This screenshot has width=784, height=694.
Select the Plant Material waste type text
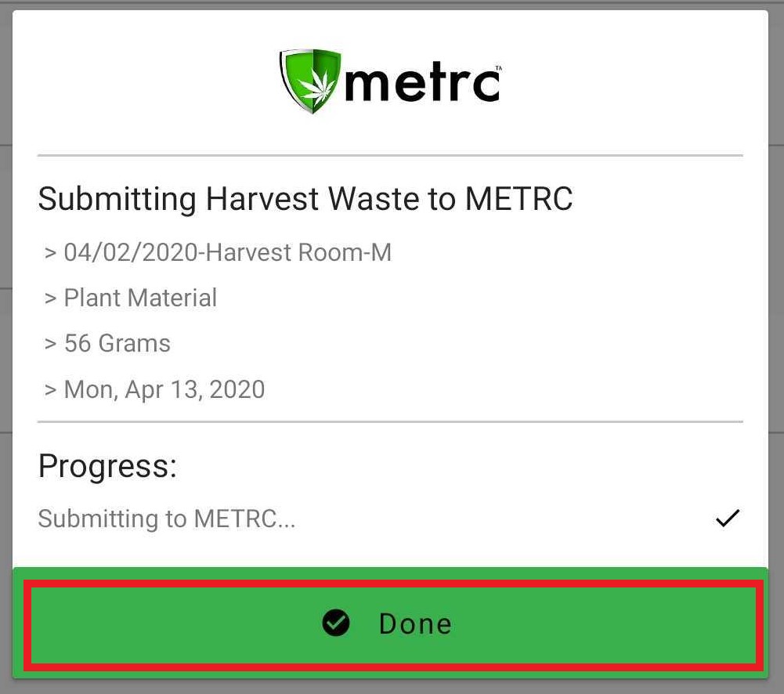point(140,298)
